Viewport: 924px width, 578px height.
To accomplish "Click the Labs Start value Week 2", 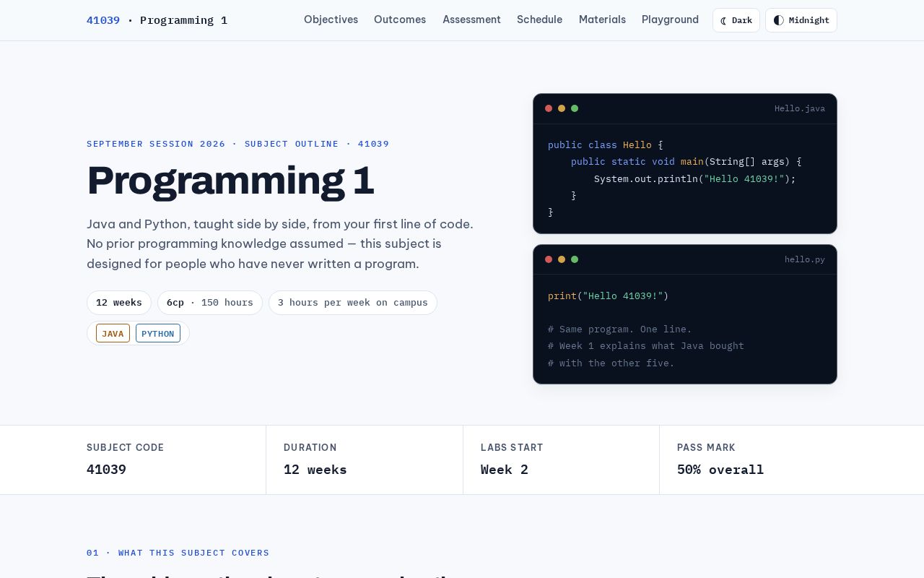I will [505, 470].
